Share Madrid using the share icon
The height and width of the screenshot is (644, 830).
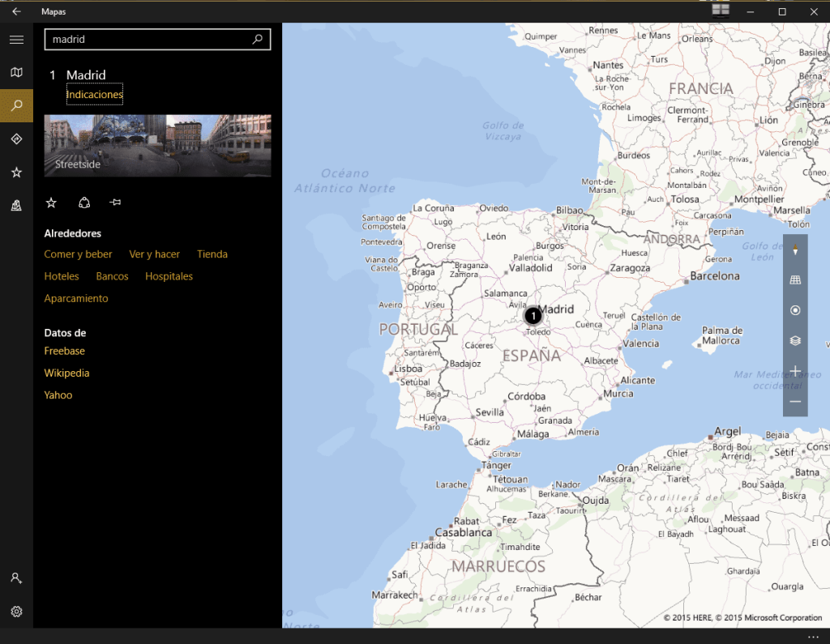84,203
